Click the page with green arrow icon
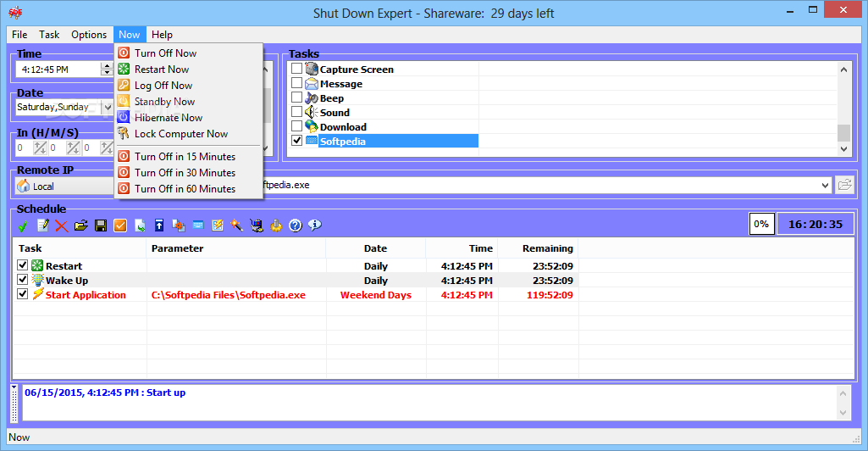This screenshot has width=868, height=451. (x=140, y=225)
